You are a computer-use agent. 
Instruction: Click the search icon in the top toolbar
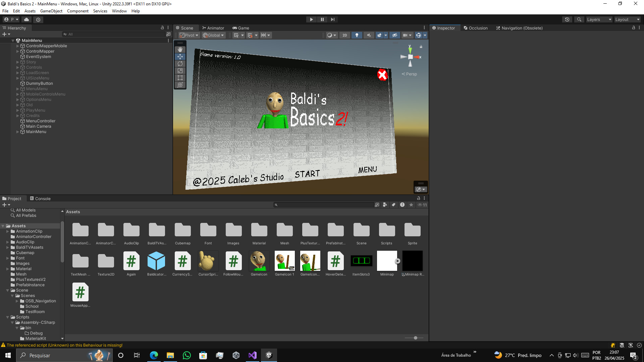pos(579,19)
